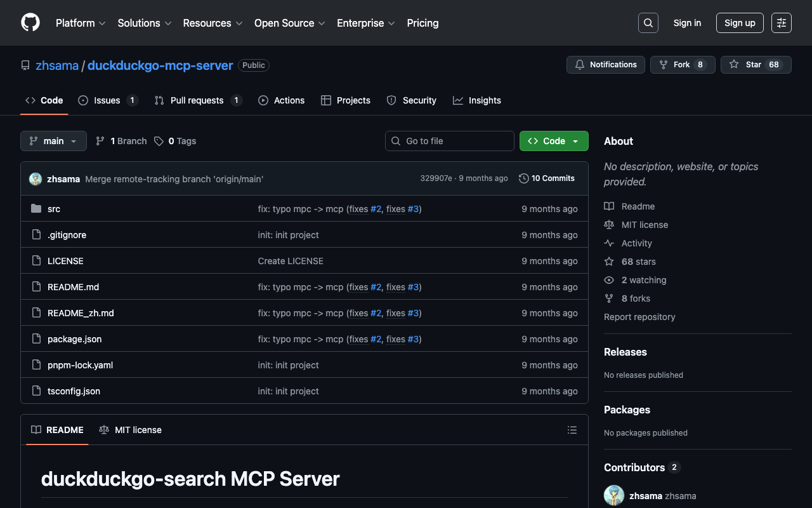The height and width of the screenshot is (508, 812).
Task: Open the README outline list icon
Action: [x=572, y=430]
